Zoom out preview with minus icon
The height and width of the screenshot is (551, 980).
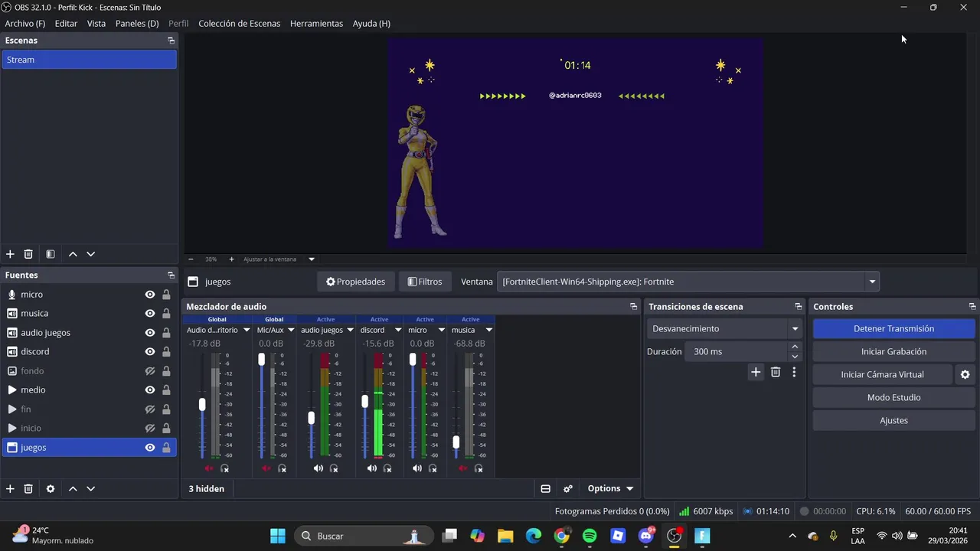pyautogui.click(x=191, y=259)
